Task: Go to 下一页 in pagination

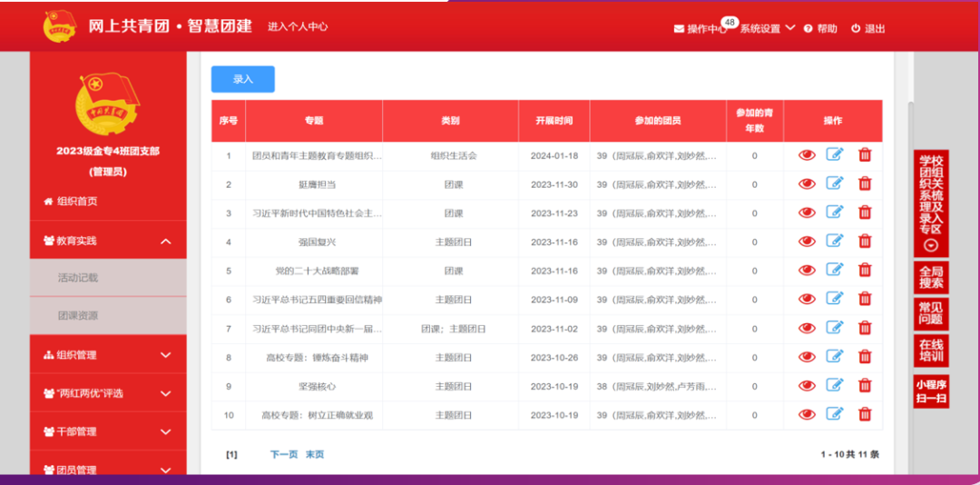Action: tap(283, 454)
